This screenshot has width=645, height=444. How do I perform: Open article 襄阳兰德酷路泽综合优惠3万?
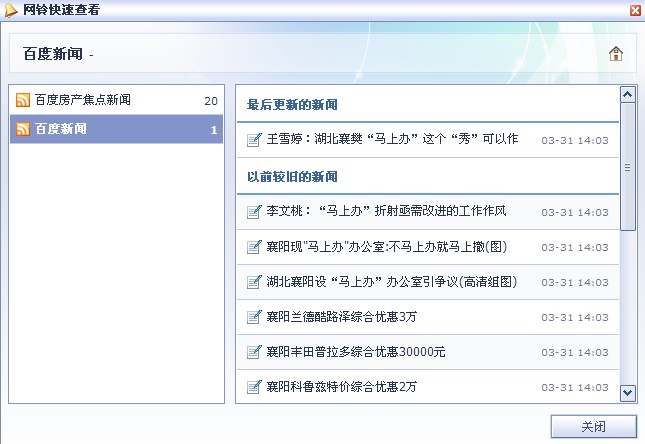(342, 317)
